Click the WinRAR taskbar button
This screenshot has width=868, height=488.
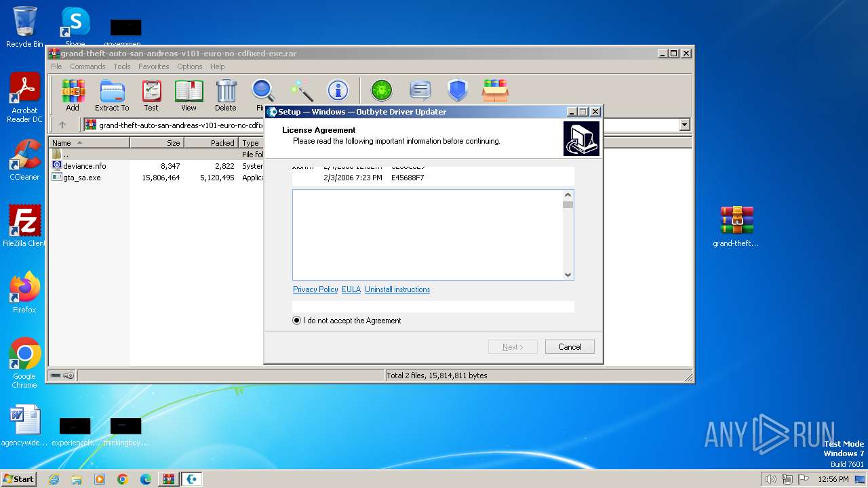[169, 479]
